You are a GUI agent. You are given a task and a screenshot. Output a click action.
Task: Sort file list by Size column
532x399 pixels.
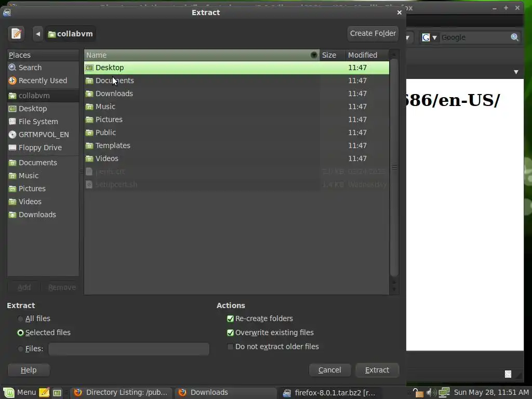click(x=332, y=55)
